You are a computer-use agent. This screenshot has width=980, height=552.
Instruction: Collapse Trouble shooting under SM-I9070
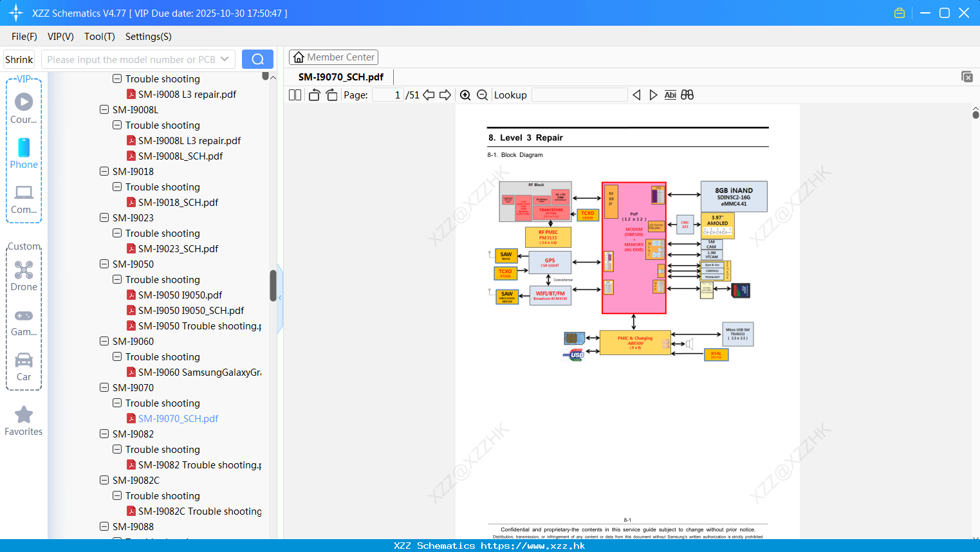point(117,403)
